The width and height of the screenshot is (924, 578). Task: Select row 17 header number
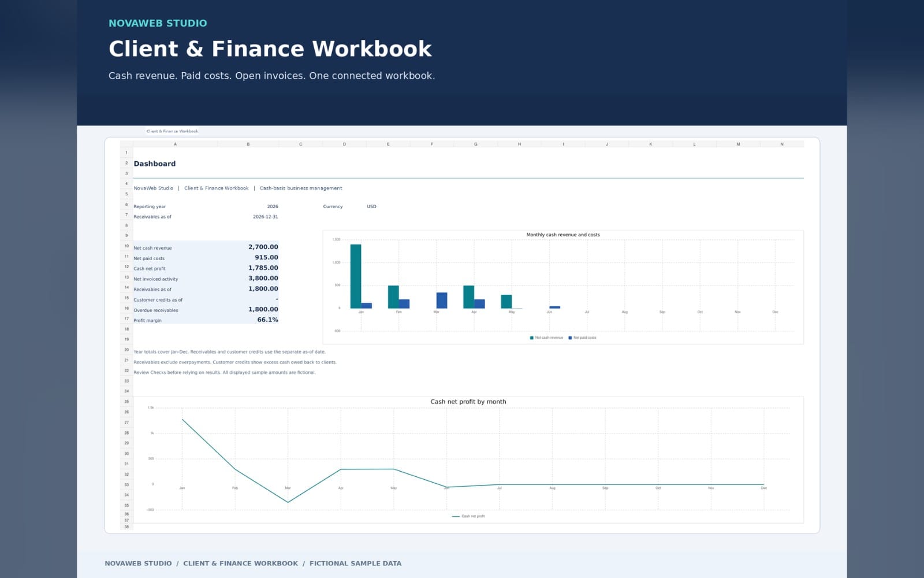(x=126, y=318)
